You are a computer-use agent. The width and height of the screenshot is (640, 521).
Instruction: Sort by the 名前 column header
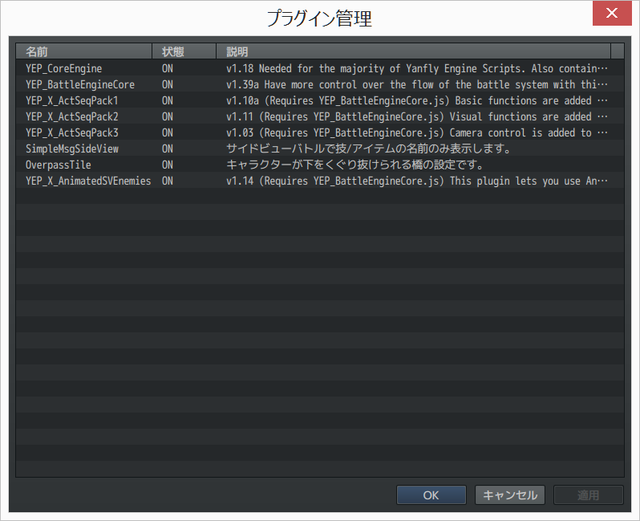pyautogui.click(x=84, y=51)
